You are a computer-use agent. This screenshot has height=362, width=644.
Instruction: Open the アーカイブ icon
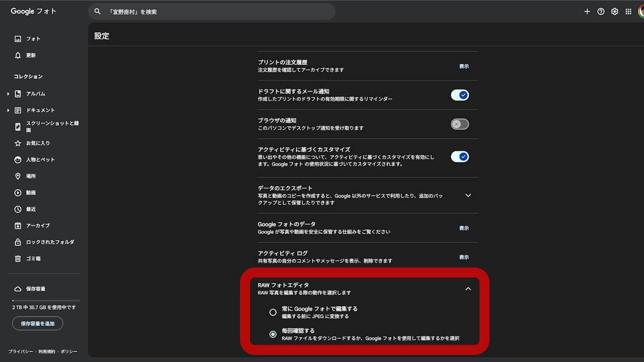(18, 225)
